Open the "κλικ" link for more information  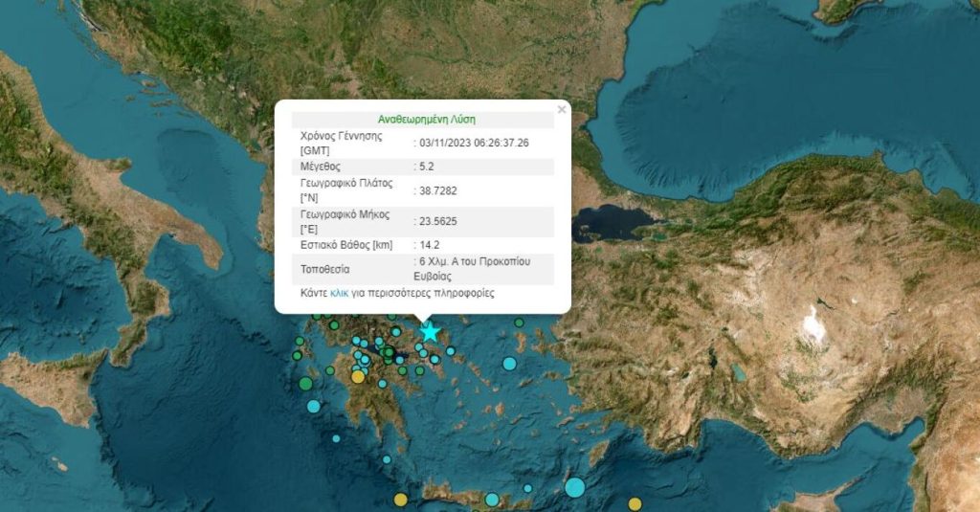coord(339,293)
